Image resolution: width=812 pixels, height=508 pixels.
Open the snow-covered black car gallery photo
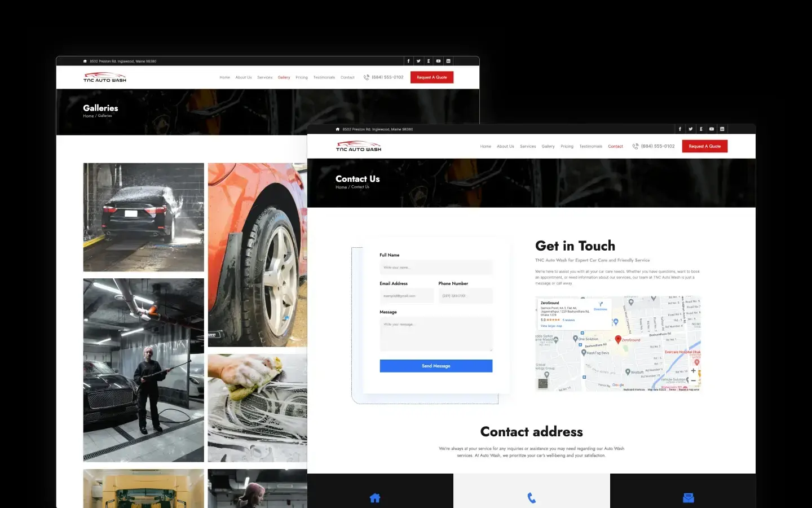(144, 217)
